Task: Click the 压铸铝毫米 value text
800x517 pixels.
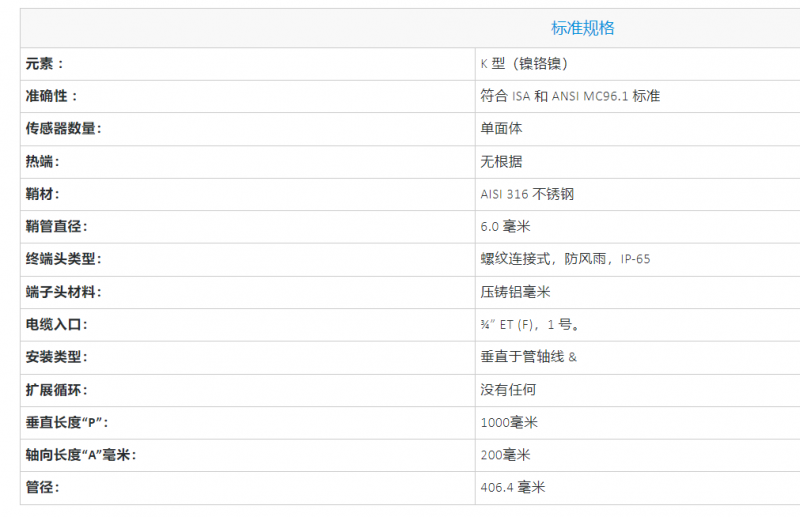Action: coord(515,292)
